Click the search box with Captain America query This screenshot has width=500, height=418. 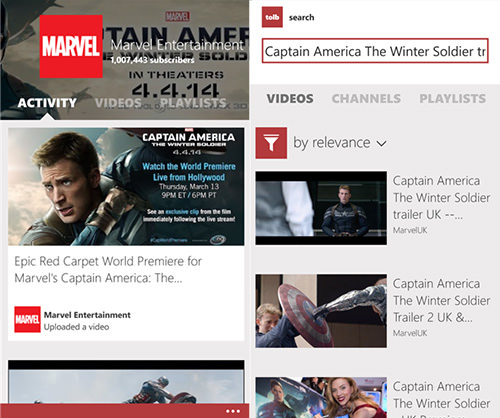[375, 51]
